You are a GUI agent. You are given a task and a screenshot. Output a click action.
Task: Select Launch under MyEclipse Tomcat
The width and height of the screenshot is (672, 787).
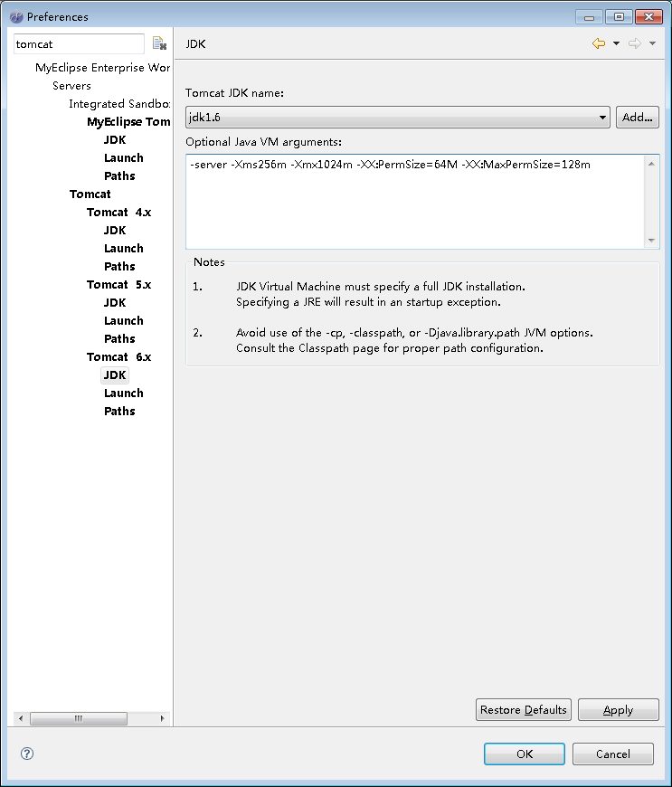click(124, 158)
